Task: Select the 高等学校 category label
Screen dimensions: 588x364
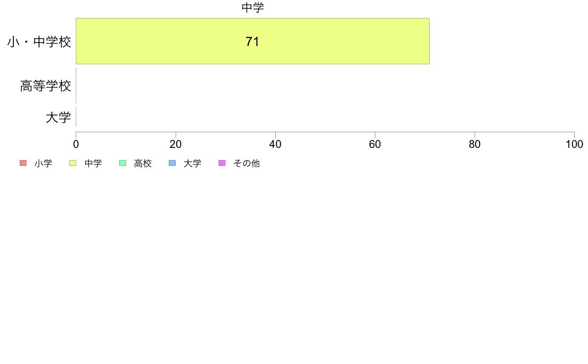Action: pyautogui.click(x=46, y=86)
